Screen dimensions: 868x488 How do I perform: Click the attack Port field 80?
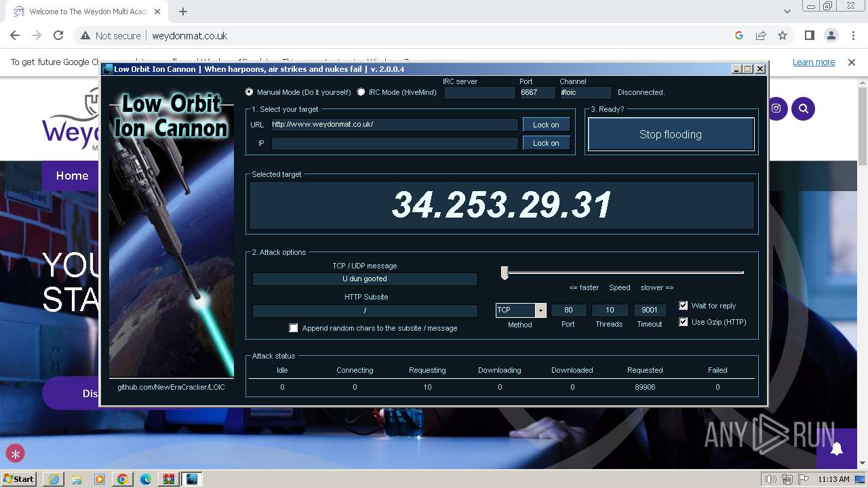click(568, 310)
